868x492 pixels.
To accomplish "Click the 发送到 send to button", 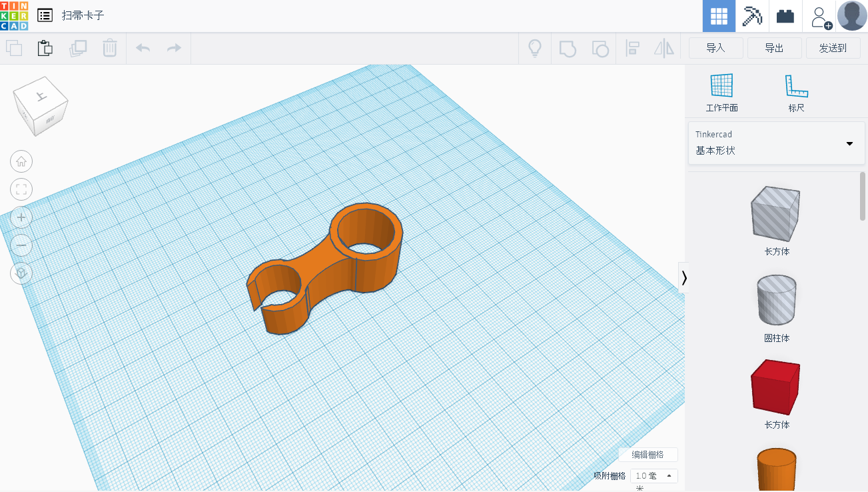I will (833, 48).
